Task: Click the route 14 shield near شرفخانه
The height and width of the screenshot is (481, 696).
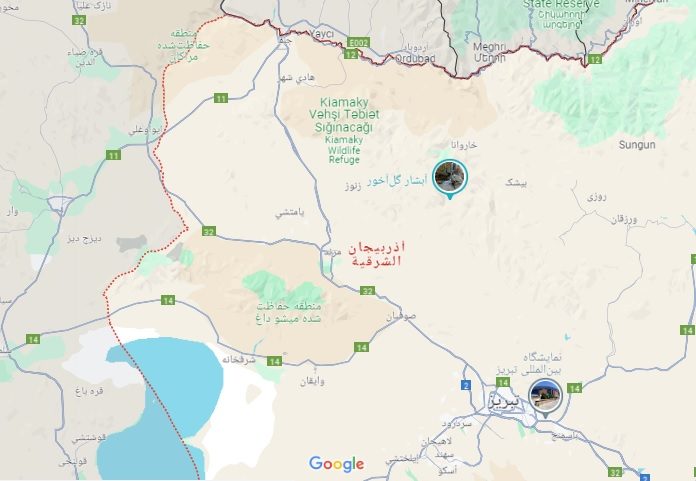Action: [275, 362]
